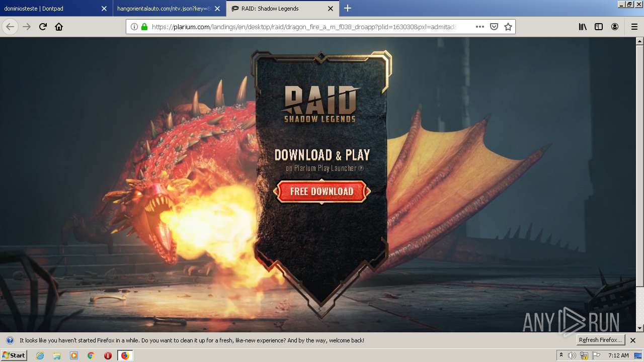This screenshot has width=644, height=362.
Task: Open the page actions three-dot menu
Action: pos(480,27)
